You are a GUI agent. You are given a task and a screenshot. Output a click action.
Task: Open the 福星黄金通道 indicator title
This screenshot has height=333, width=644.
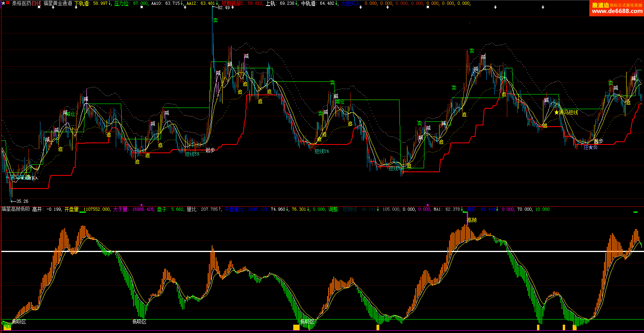pyautogui.click(x=58, y=3)
